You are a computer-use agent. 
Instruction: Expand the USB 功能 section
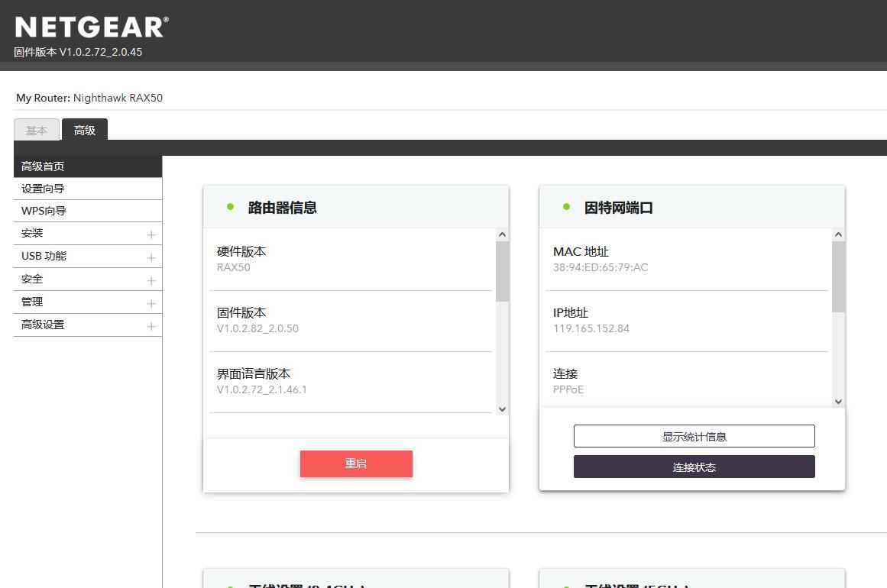[151, 257]
